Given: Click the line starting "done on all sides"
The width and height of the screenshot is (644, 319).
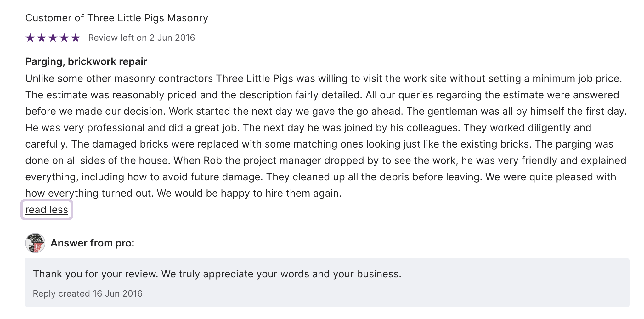Looking at the screenshot, I should [x=325, y=160].
